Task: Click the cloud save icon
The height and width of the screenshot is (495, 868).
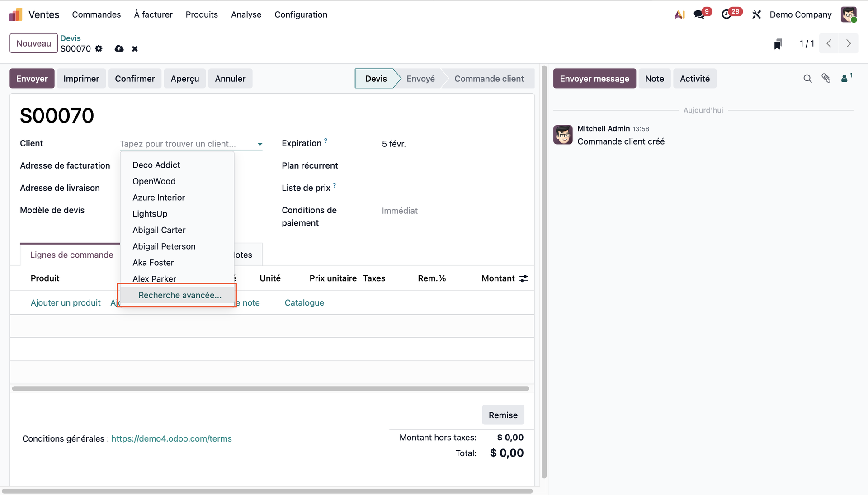Action: pos(119,49)
